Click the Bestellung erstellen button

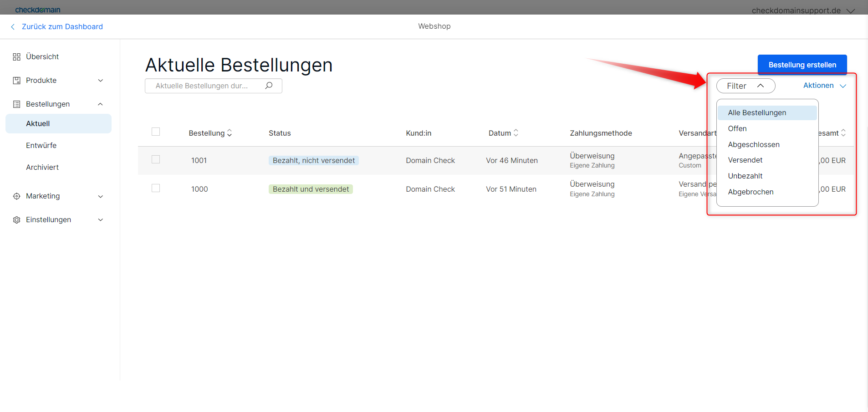[x=802, y=64]
